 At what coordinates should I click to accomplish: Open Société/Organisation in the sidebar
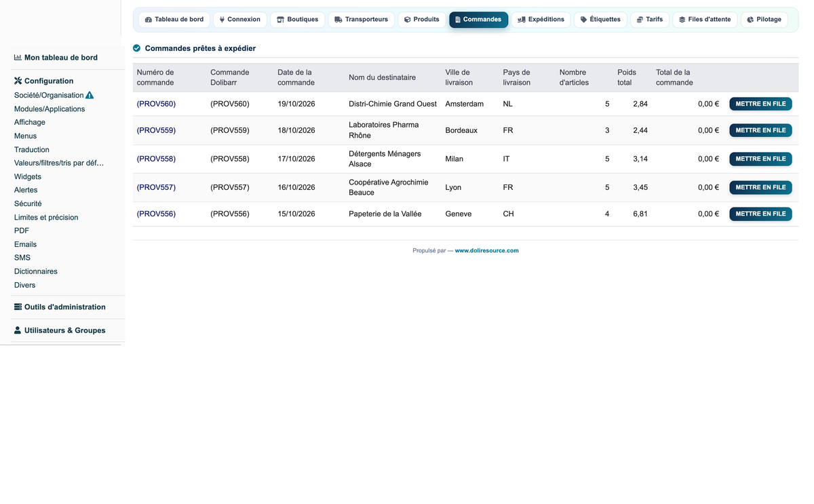[x=49, y=96]
